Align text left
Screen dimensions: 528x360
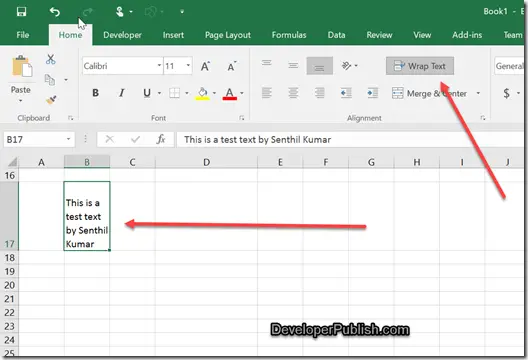267,93
